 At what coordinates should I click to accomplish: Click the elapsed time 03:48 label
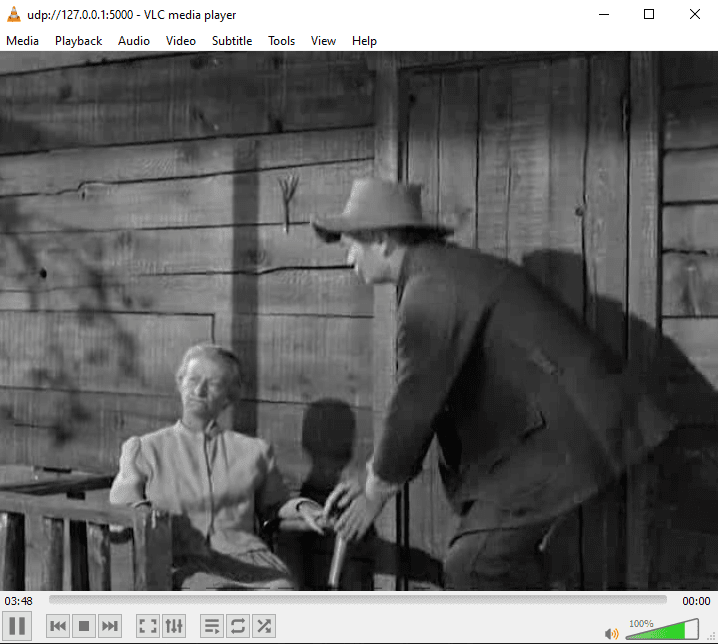pyautogui.click(x=18, y=600)
